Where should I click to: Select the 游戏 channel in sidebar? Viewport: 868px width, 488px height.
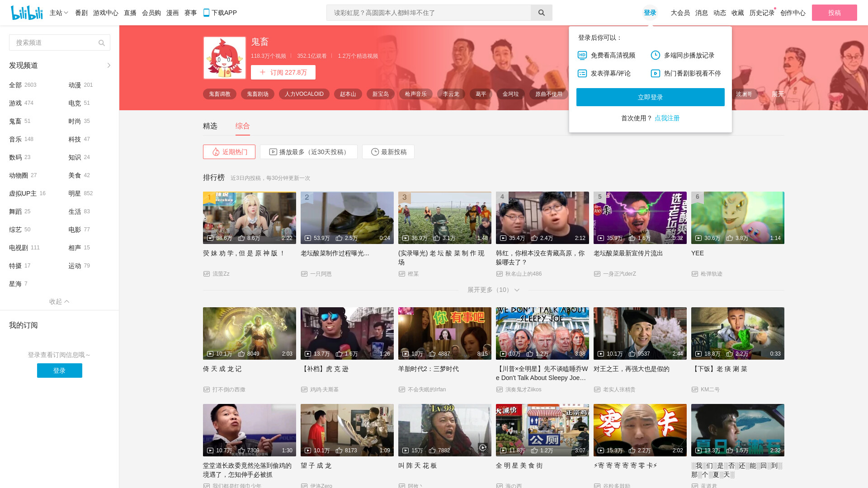point(21,103)
